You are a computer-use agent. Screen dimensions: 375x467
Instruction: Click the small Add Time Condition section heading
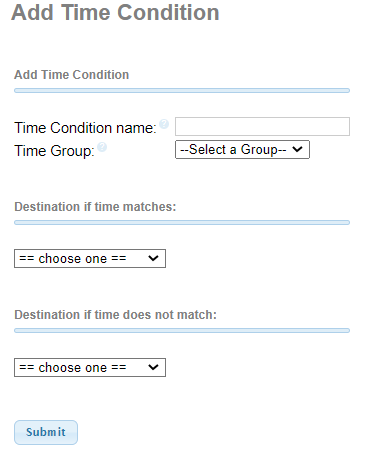(x=71, y=75)
